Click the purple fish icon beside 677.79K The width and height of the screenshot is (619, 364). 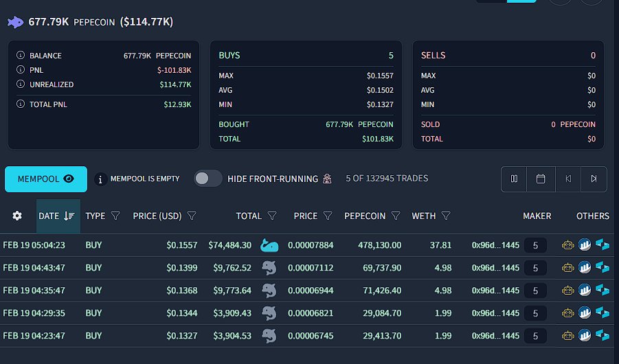click(x=15, y=22)
